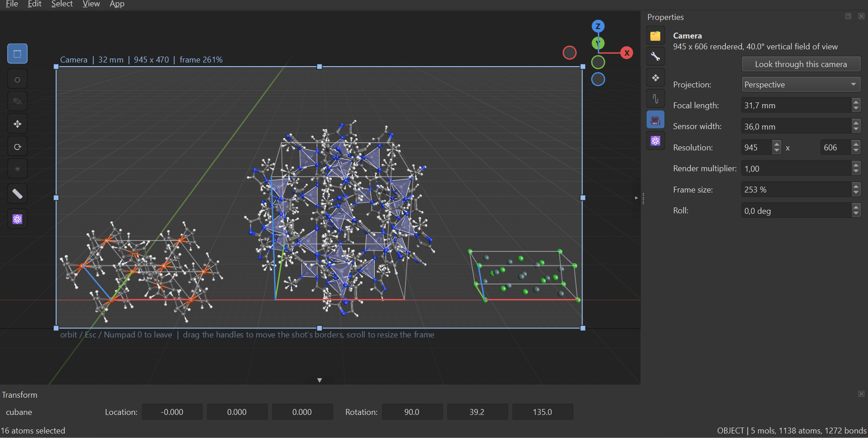Select the box selection tool
Image resolution: width=868 pixels, height=438 pixels.
(x=17, y=54)
